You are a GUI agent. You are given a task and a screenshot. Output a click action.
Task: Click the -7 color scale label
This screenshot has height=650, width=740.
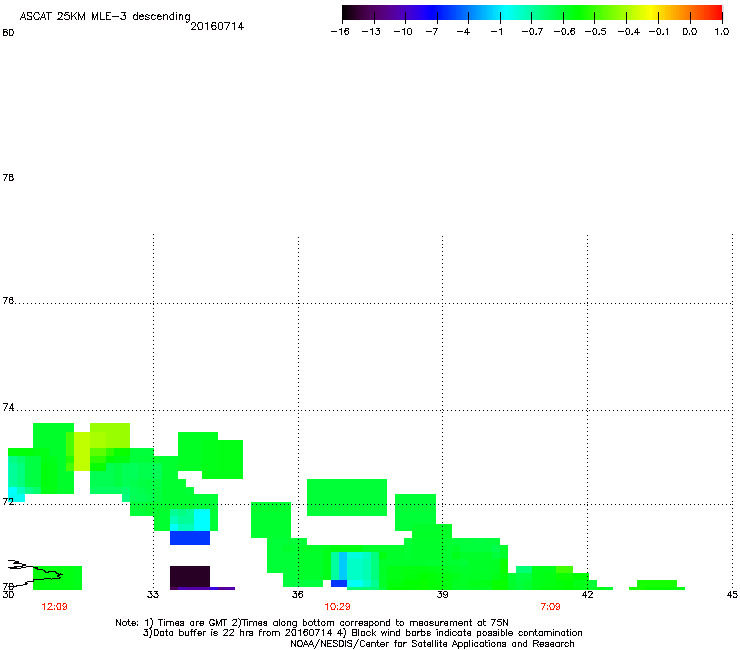coord(431,32)
